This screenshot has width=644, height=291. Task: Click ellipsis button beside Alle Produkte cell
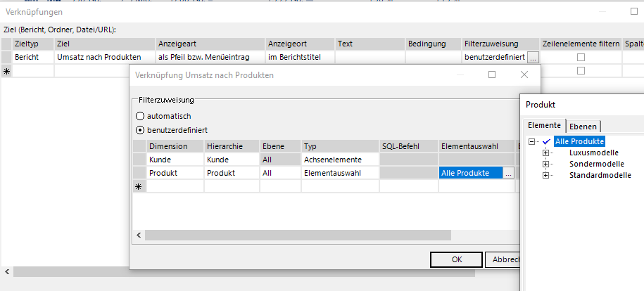pyautogui.click(x=509, y=173)
